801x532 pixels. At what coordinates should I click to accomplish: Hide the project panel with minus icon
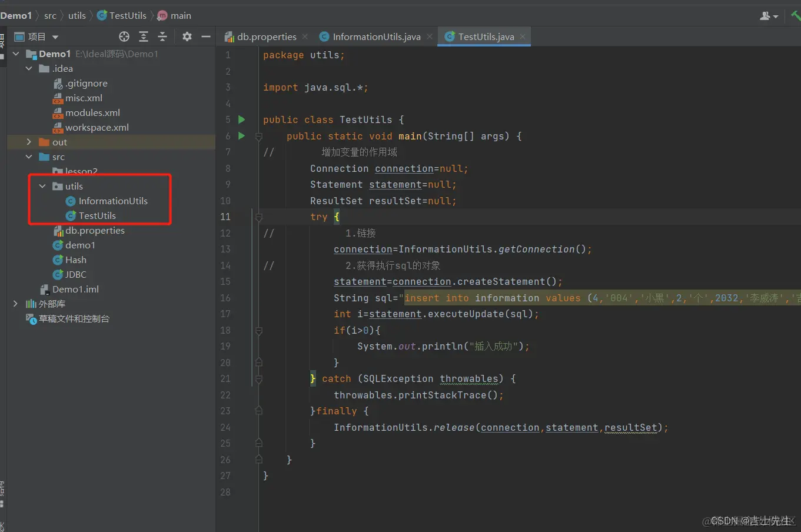click(x=206, y=36)
